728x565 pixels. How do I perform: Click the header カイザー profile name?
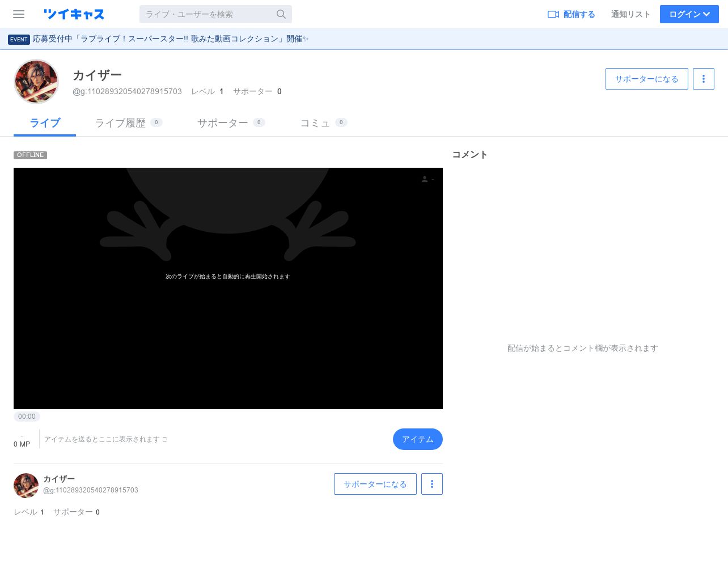pos(98,75)
